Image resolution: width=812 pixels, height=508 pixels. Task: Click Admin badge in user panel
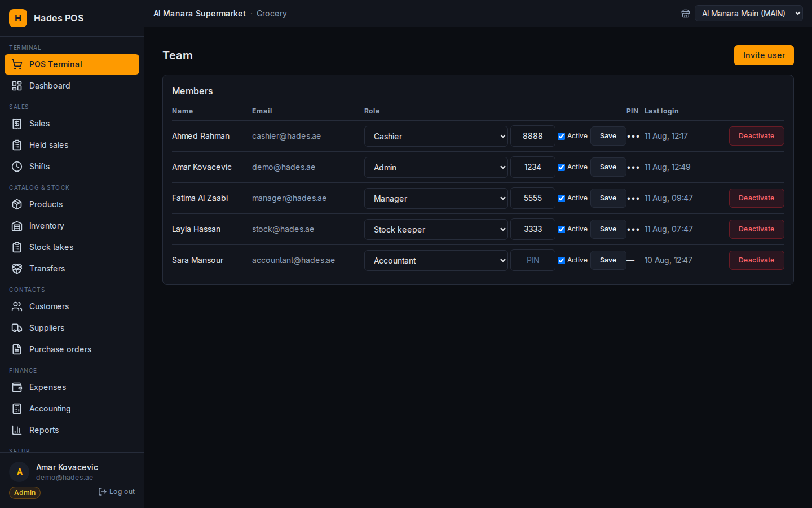25,493
